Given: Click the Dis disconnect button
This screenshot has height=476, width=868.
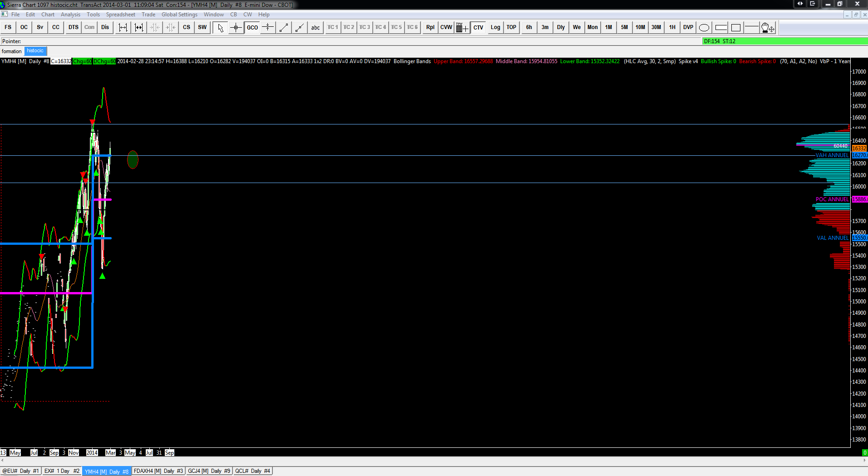Looking at the screenshot, I should pyautogui.click(x=105, y=27).
